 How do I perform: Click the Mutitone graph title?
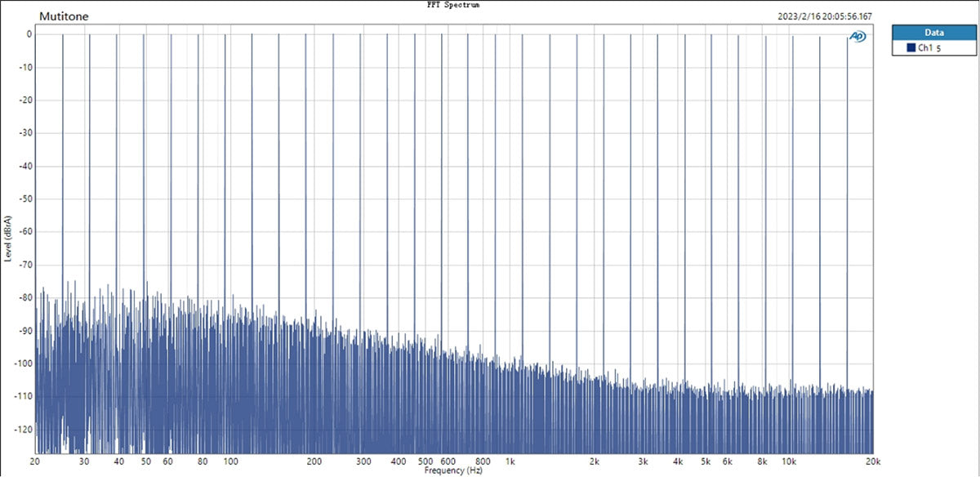pos(65,16)
